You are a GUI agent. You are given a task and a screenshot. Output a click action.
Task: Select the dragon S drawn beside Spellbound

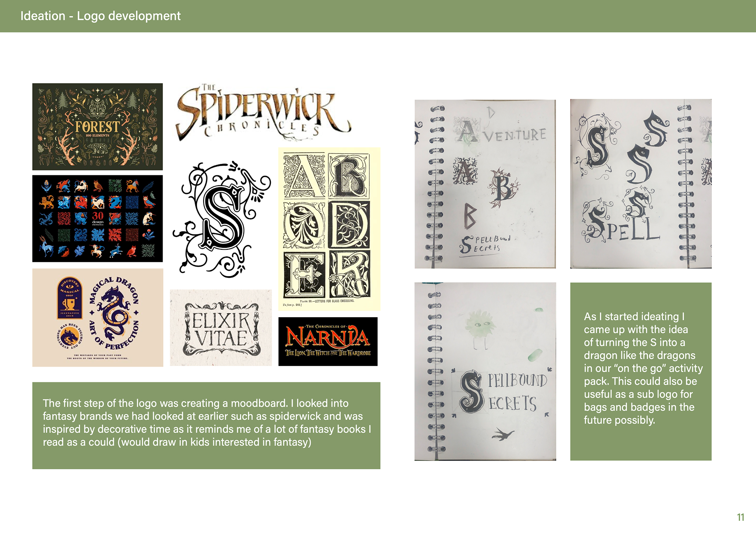pos(471,392)
